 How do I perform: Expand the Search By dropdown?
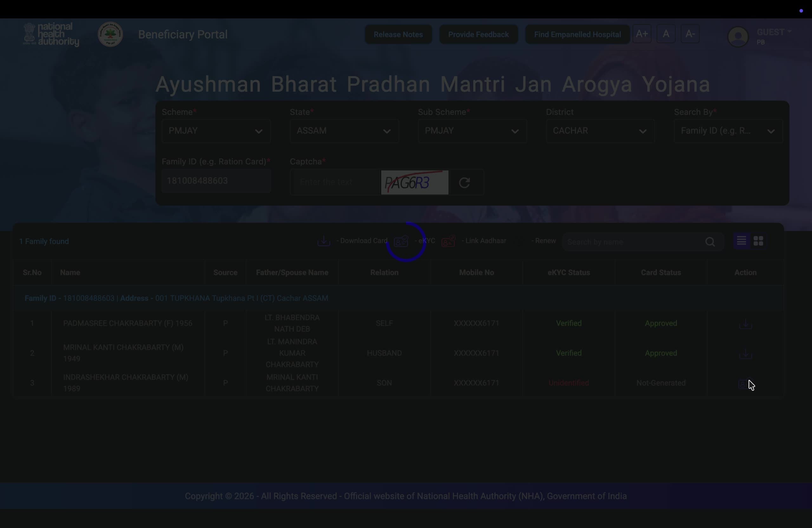click(728, 131)
